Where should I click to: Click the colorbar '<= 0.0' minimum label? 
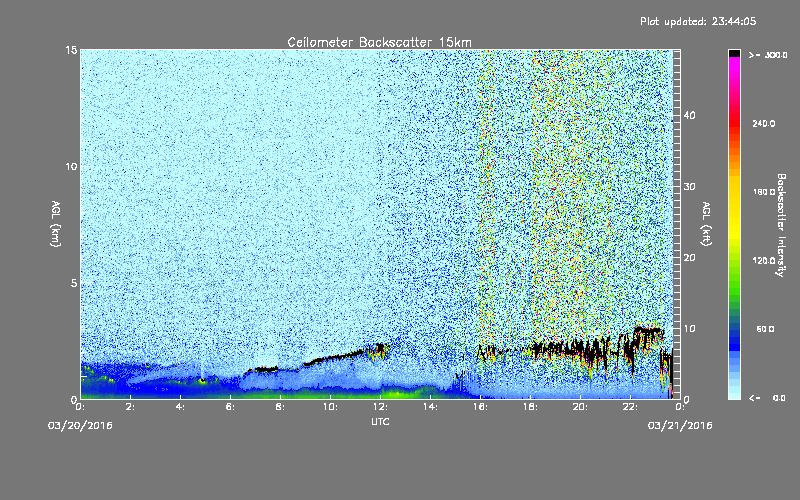pos(767,398)
